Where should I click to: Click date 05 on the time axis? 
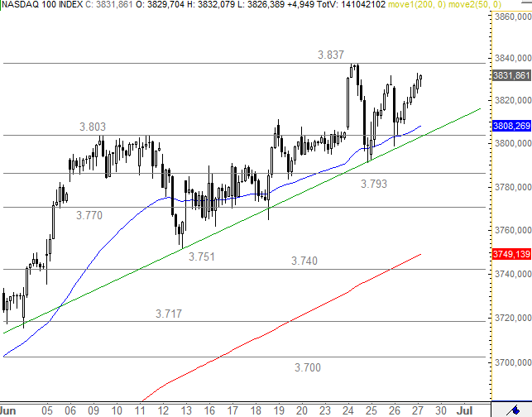47,411
